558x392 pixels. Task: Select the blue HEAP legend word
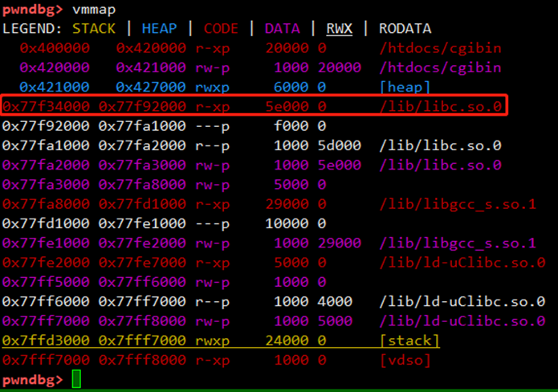pos(160,28)
